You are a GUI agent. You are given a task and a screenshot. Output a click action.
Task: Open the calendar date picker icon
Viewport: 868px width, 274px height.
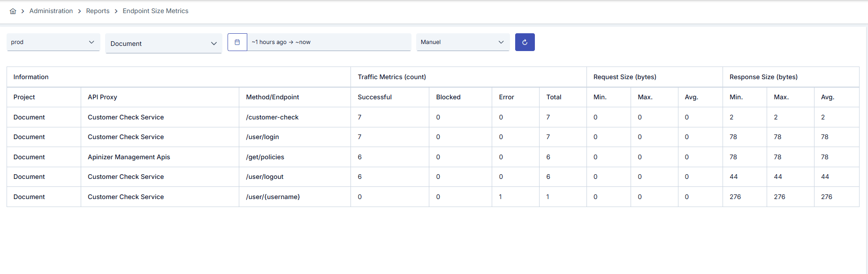point(237,42)
